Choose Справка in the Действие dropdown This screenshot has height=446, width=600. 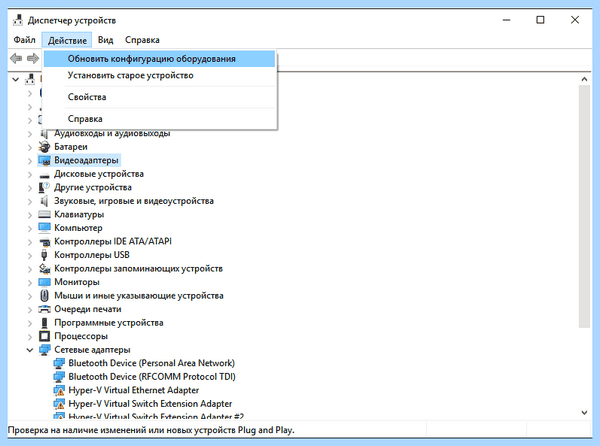point(159,119)
